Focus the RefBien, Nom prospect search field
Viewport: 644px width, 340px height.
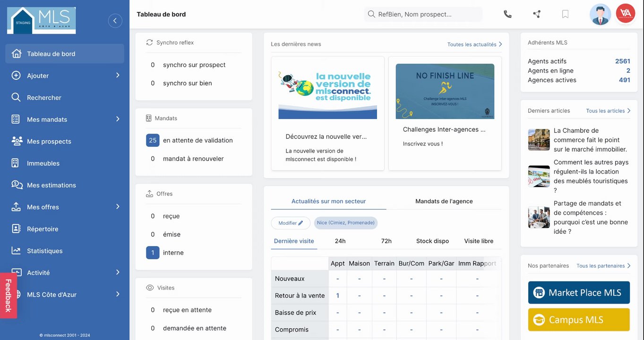pyautogui.click(x=423, y=14)
